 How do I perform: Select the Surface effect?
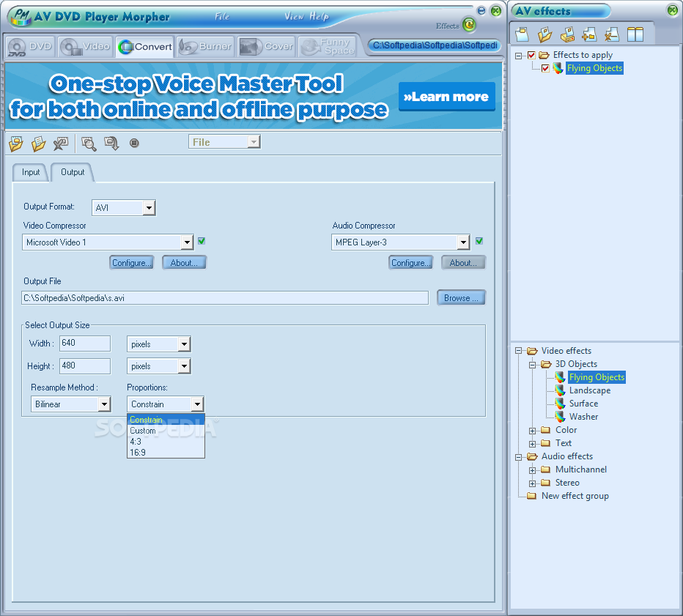click(583, 404)
